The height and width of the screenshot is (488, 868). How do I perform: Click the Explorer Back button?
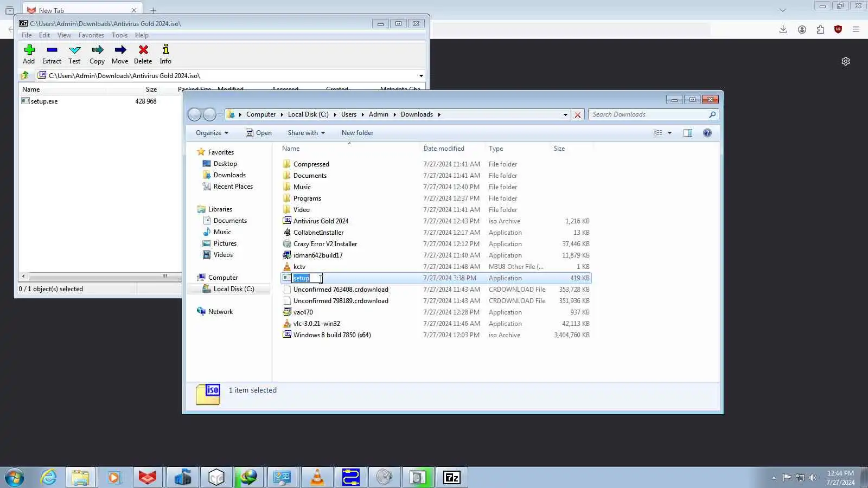coord(195,114)
